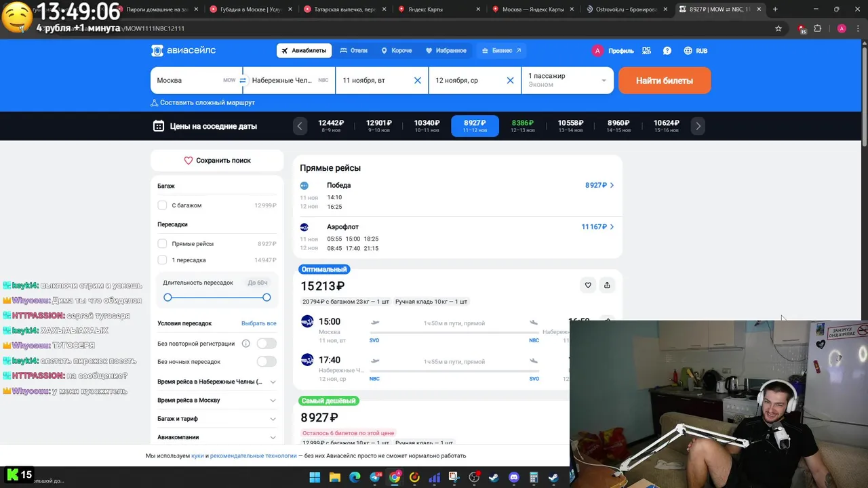Open the Бизнес tab
Viewport: 868px width, 488px height.
pyautogui.click(x=501, y=51)
